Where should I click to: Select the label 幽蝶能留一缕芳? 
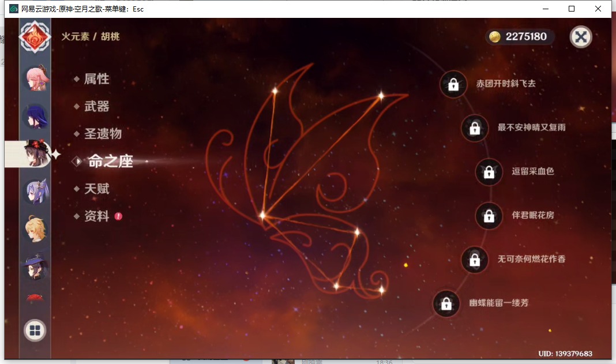click(499, 303)
